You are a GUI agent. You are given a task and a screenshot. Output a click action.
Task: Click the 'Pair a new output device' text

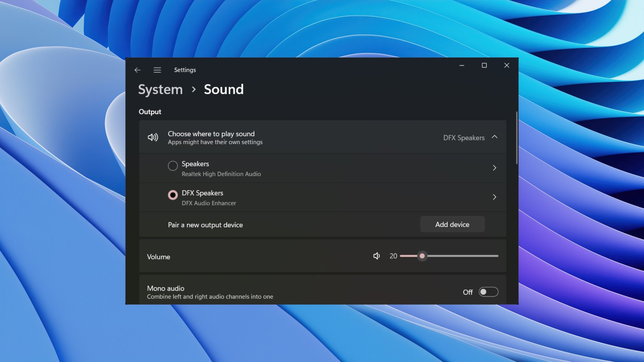coord(205,225)
